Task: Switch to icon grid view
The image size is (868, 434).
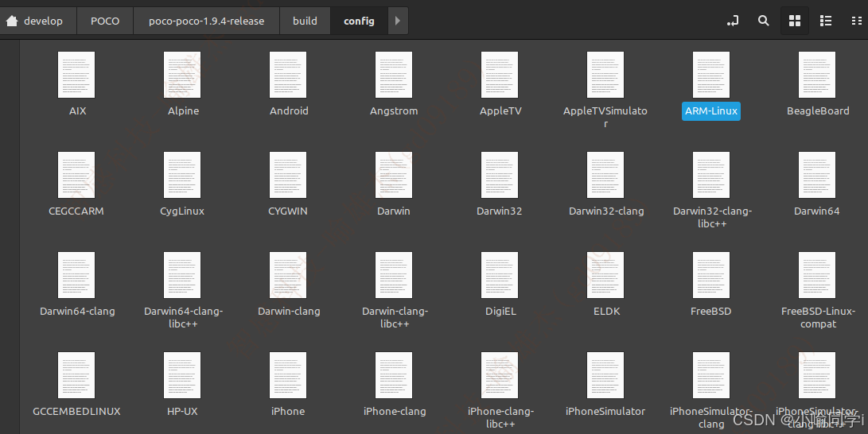Action: pos(795,21)
